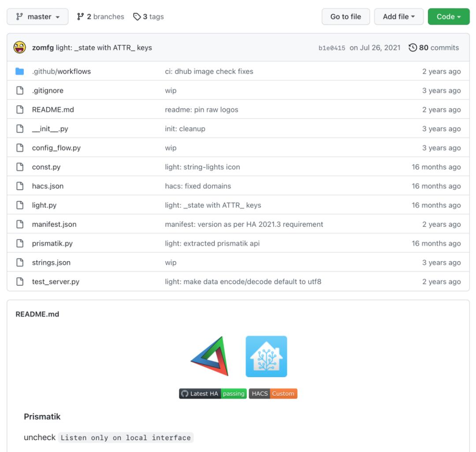Click the Prismatik triangle logo
This screenshot has width=476, height=452.
[x=210, y=356]
